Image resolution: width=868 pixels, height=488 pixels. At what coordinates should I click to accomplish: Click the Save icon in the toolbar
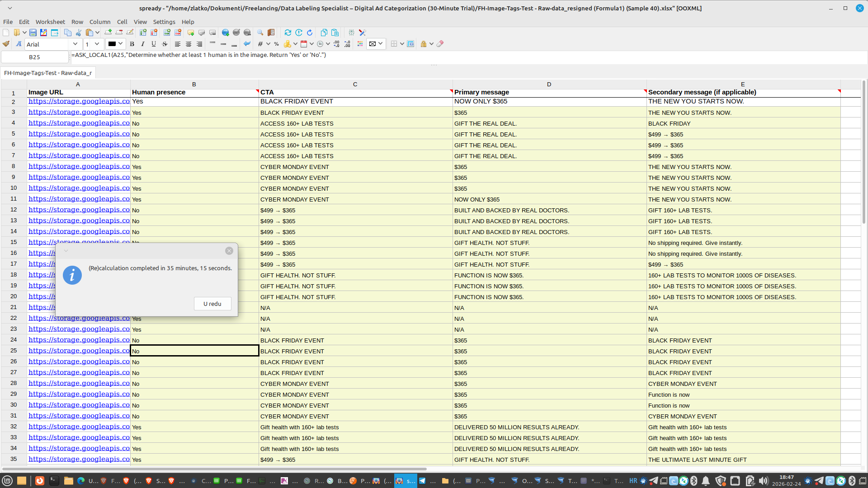[x=33, y=33]
